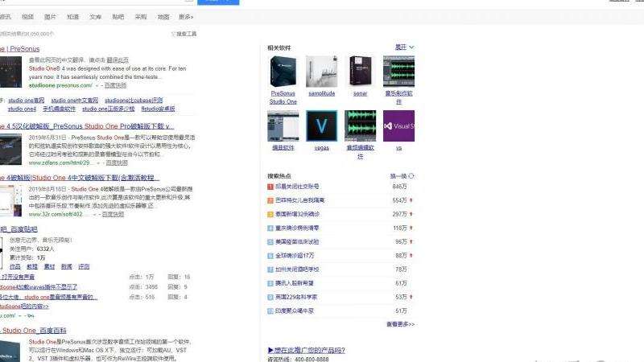Click thumbnail of the PreSonus first result
Viewport: 644px width, 362px height.
pyautogui.click(x=10, y=72)
